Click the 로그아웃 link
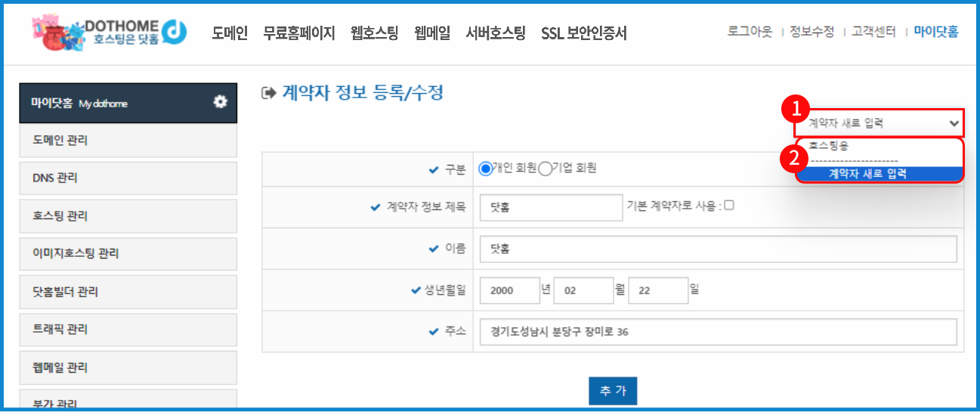Screen dimensions: 980x412 [x=750, y=32]
